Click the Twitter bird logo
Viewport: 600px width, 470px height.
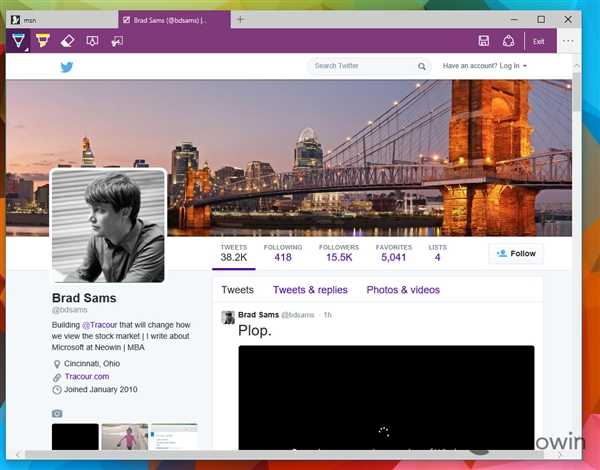(x=67, y=67)
